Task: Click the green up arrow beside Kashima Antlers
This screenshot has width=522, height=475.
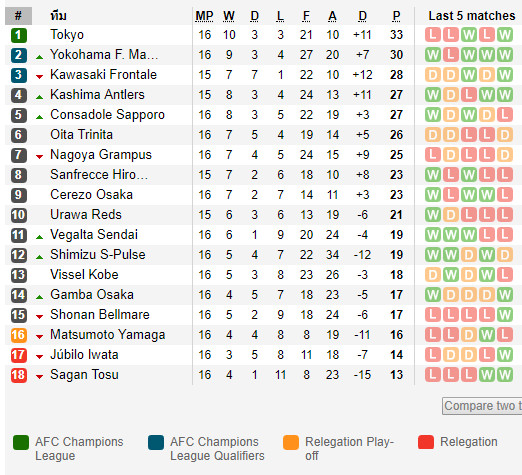Action: pyautogui.click(x=39, y=97)
